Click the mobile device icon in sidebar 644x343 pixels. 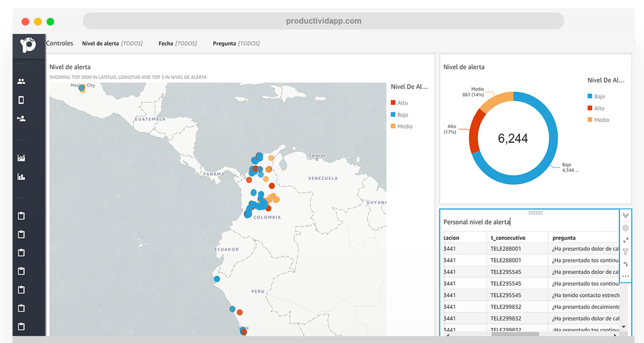point(21,100)
